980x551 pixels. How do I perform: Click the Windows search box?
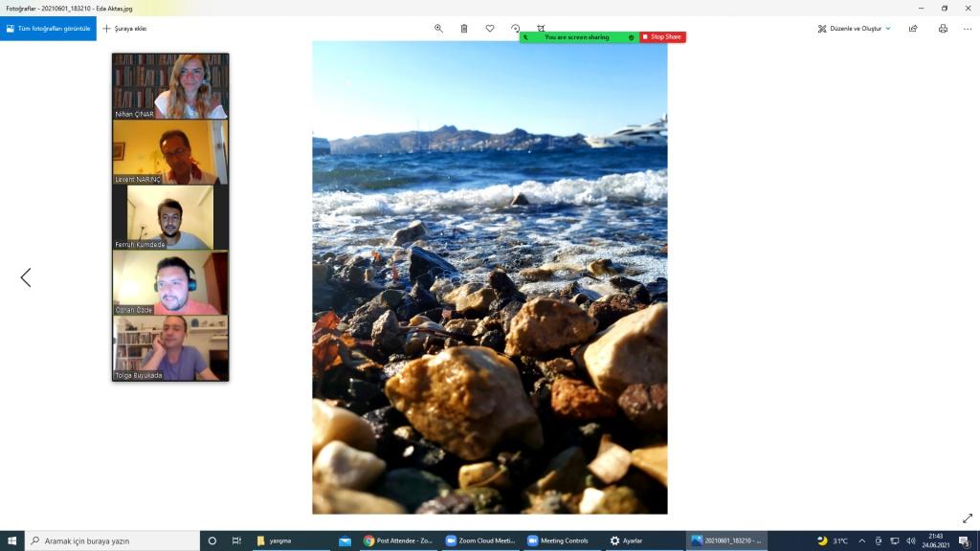click(113, 540)
